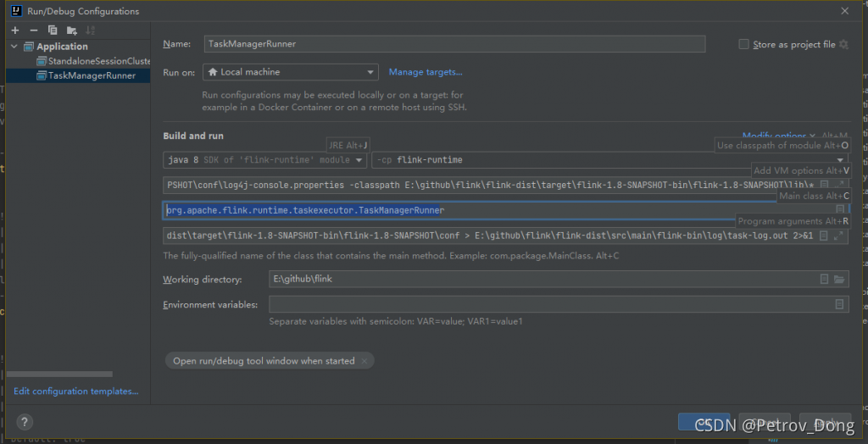The image size is (868, 444).
Task: Move configuration into new folder
Action: tap(71, 31)
